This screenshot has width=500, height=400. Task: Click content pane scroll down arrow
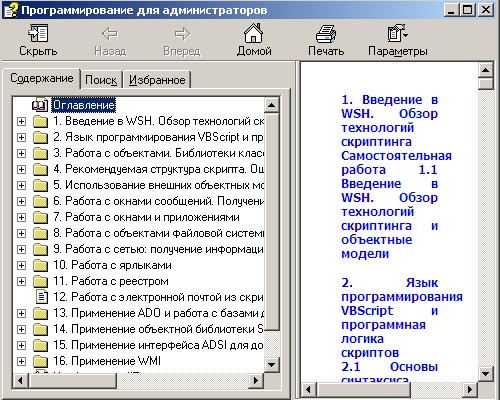pyautogui.click(x=485, y=374)
